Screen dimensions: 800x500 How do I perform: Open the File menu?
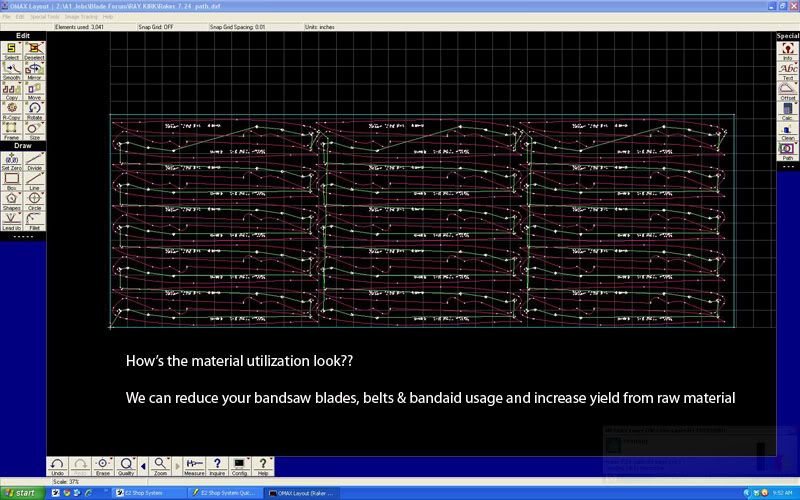(6, 17)
